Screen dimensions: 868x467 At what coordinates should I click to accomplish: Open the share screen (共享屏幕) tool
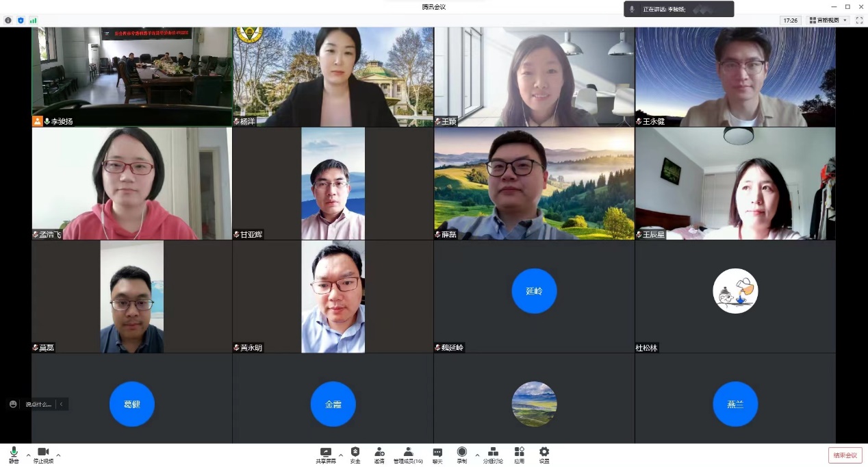pos(326,455)
